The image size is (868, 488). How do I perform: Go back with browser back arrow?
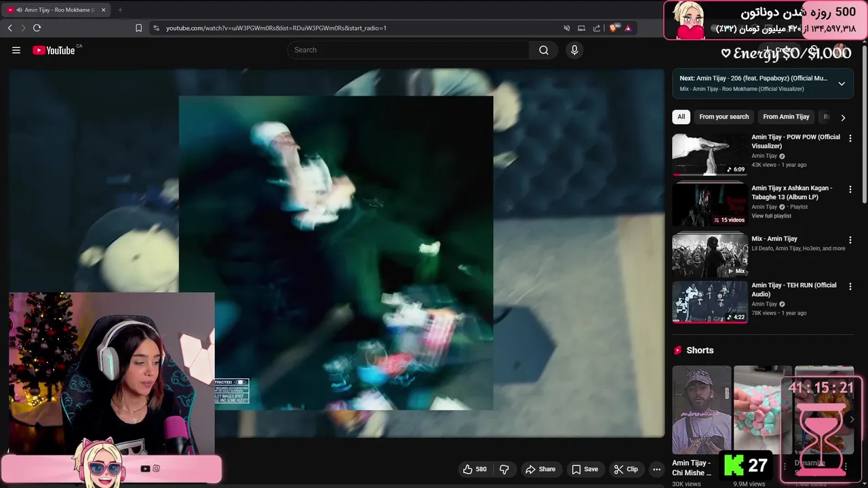pyautogui.click(x=9, y=28)
